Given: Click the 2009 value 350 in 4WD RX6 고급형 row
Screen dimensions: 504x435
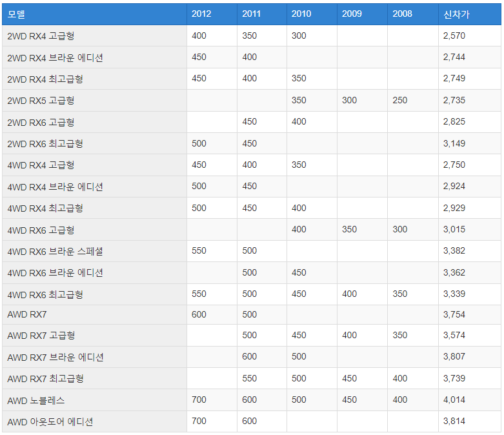Looking at the screenshot, I should coord(349,229).
